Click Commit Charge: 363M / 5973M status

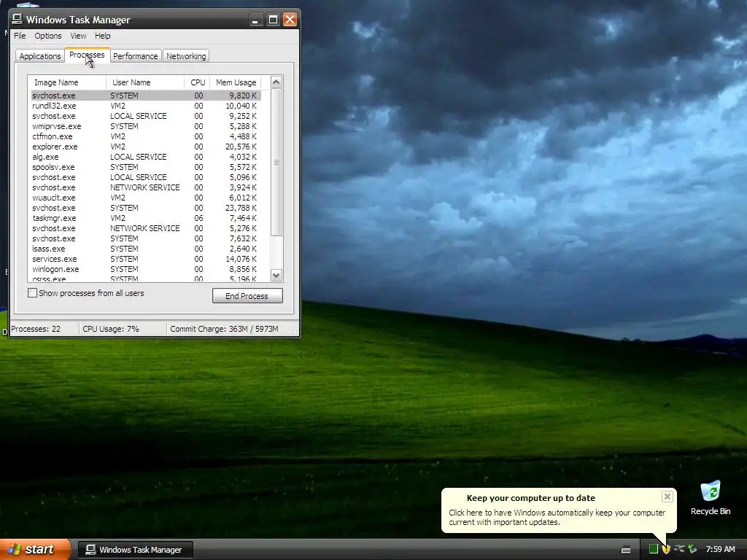coord(224,329)
